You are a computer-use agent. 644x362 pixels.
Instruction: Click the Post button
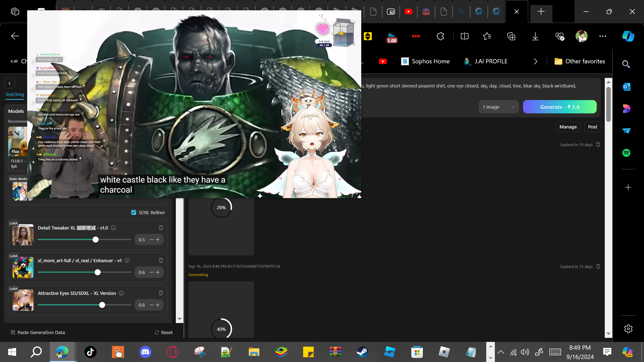pos(592,127)
